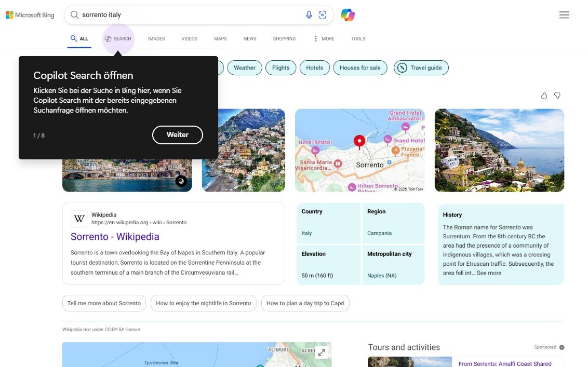Click Wikipedia text under CC-BY-SA license
The height and width of the screenshot is (367, 588).
[x=101, y=330]
